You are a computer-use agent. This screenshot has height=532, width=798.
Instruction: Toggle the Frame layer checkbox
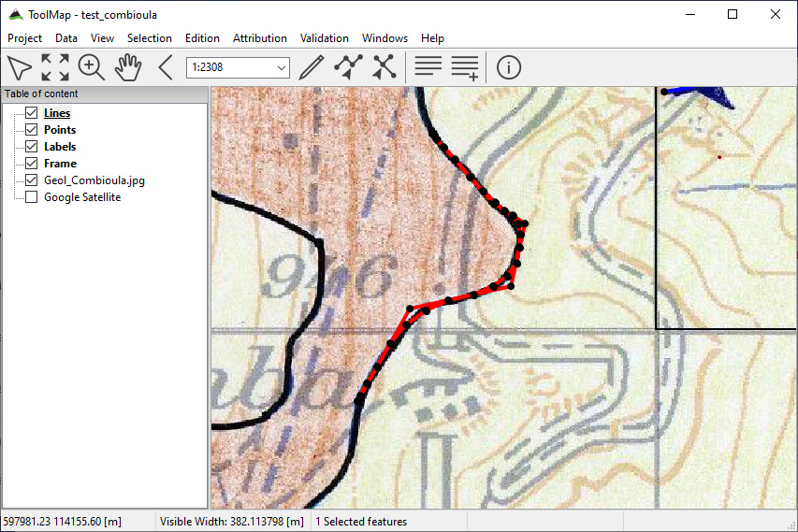tap(32, 163)
